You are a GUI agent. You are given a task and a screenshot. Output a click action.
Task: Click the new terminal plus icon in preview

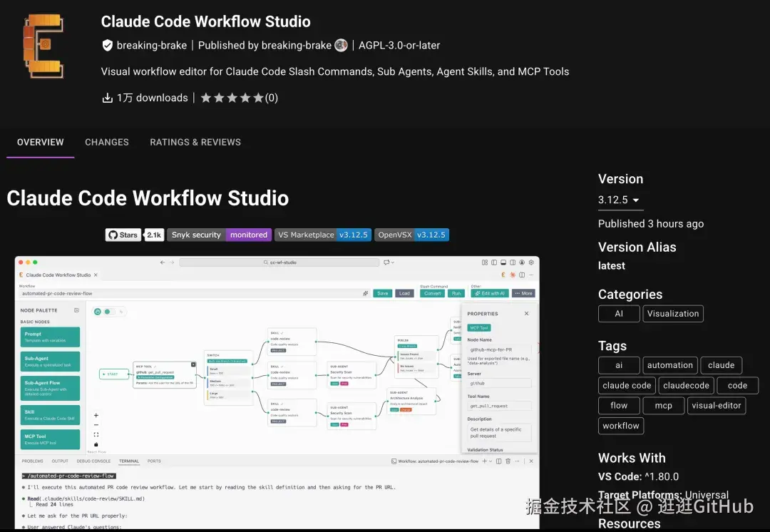click(x=484, y=461)
